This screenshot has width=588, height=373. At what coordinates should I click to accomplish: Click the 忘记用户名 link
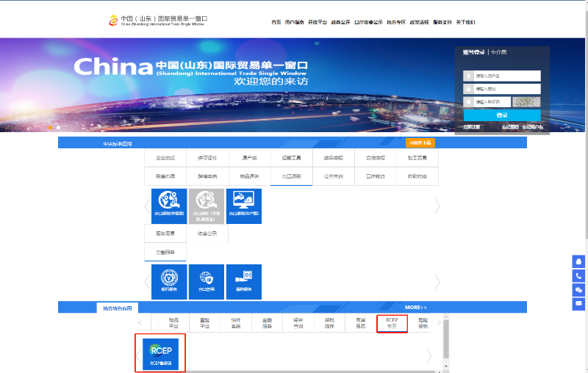pyautogui.click(x=533, y=127)
